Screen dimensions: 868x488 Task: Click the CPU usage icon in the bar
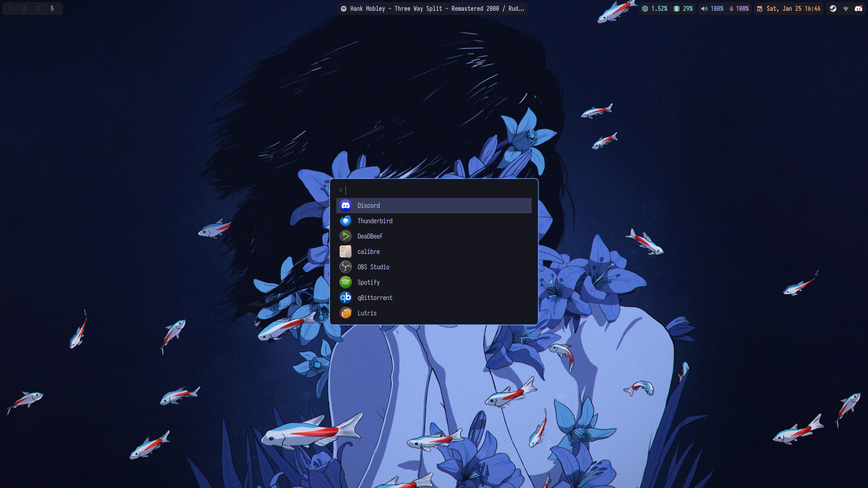click(645, 9)
